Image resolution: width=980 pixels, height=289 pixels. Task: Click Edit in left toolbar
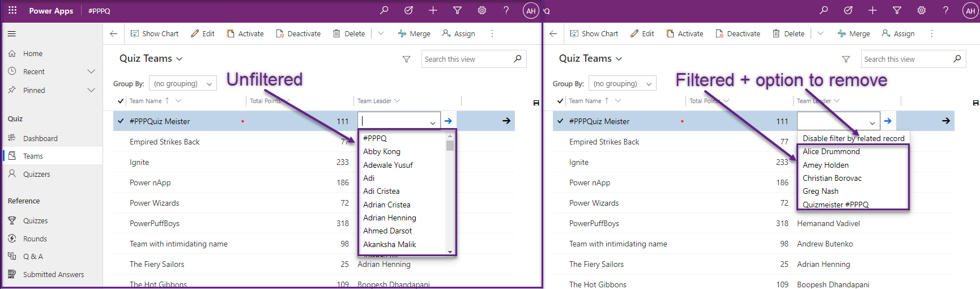click(202, 33)
